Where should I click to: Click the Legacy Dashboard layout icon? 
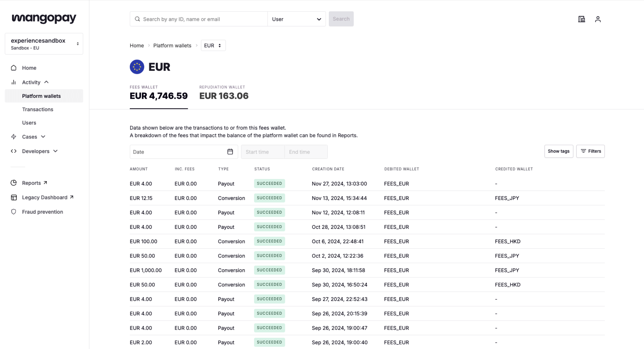[14, 197]
